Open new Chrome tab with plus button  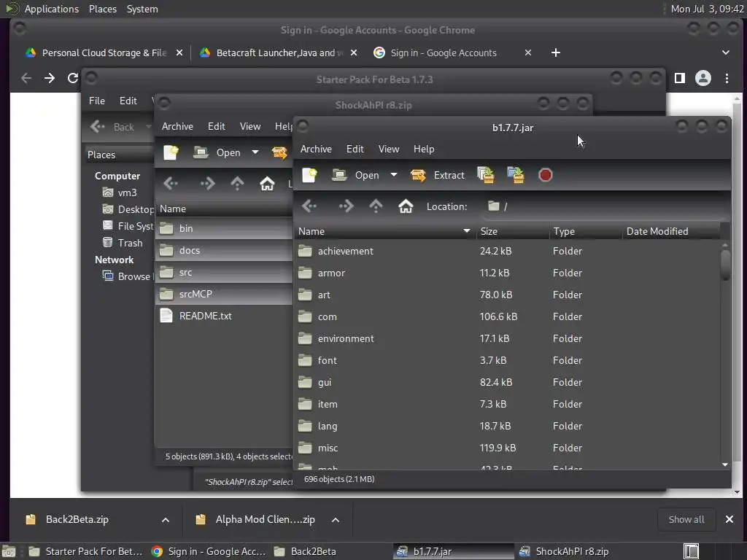(x=555, y=52)
